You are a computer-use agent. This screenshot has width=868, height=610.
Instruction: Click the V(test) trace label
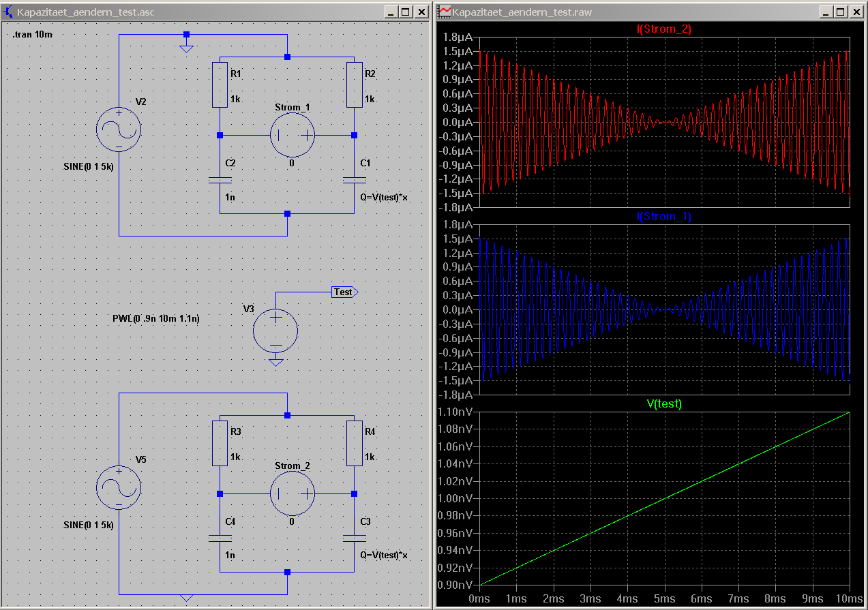(x=664, y=403)
